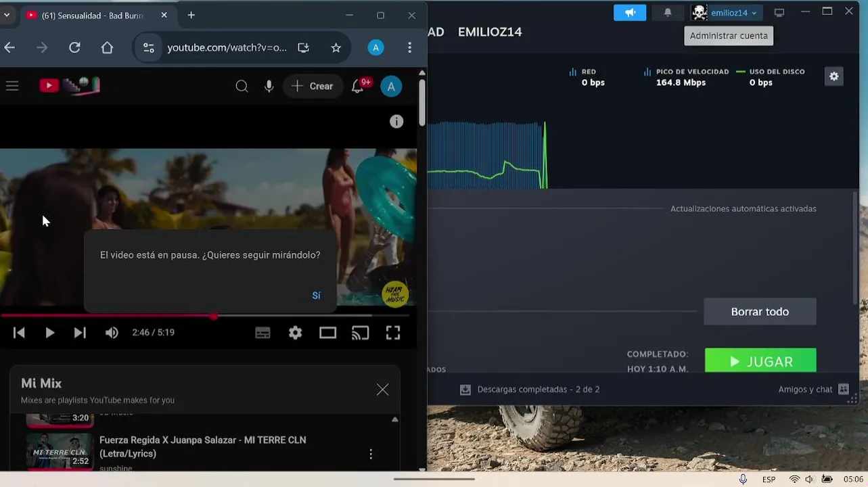The image size is (868, 487).
Task: Close the Mi Mix playlist panel
Action: pyautogui.click(x=382, y=390)
